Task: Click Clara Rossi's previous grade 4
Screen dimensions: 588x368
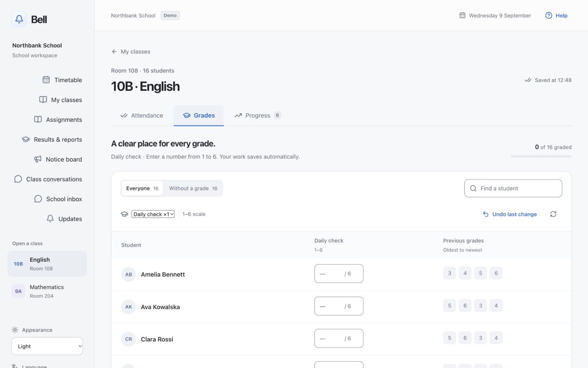Action: click(496, 338)
